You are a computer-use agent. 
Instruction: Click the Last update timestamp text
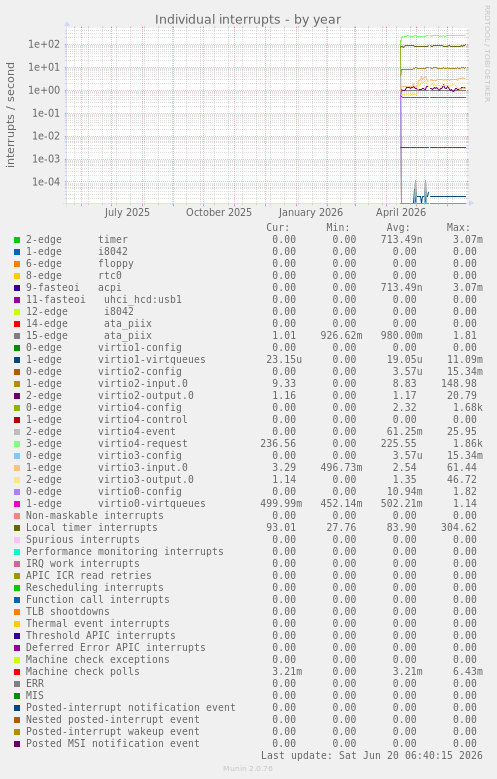tap(372, 755)
